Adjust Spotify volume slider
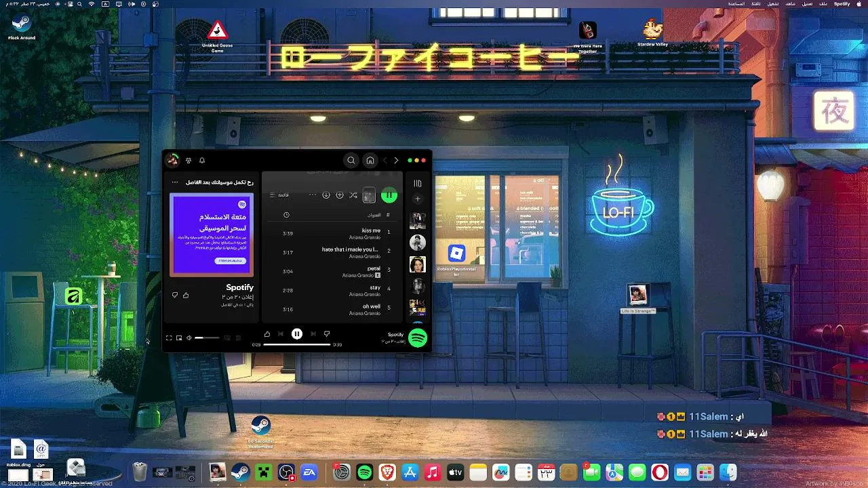 click(208, 338)
